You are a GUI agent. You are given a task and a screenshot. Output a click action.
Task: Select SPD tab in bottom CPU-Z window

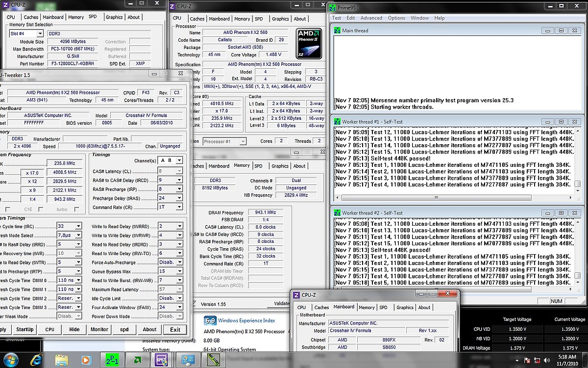(x=383, y=308)
